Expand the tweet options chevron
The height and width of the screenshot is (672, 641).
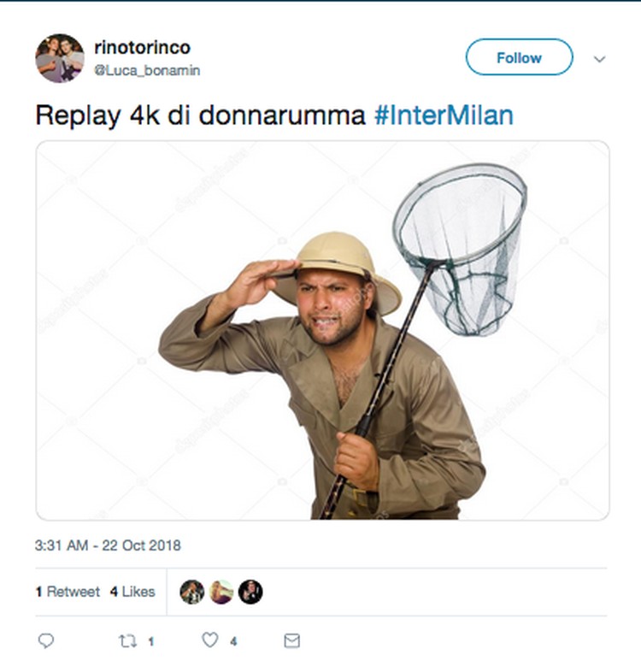point(599,59)
